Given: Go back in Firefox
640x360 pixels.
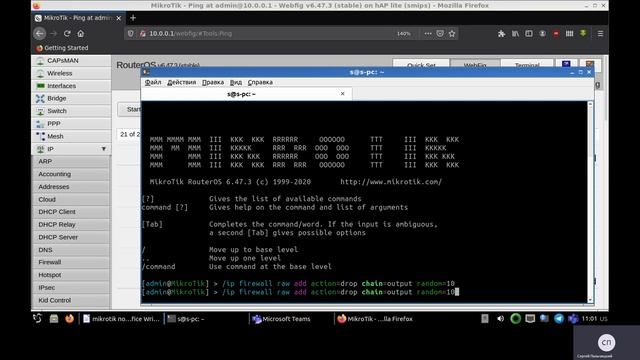Looking at the screenshot, I should (x=40, y=33).
